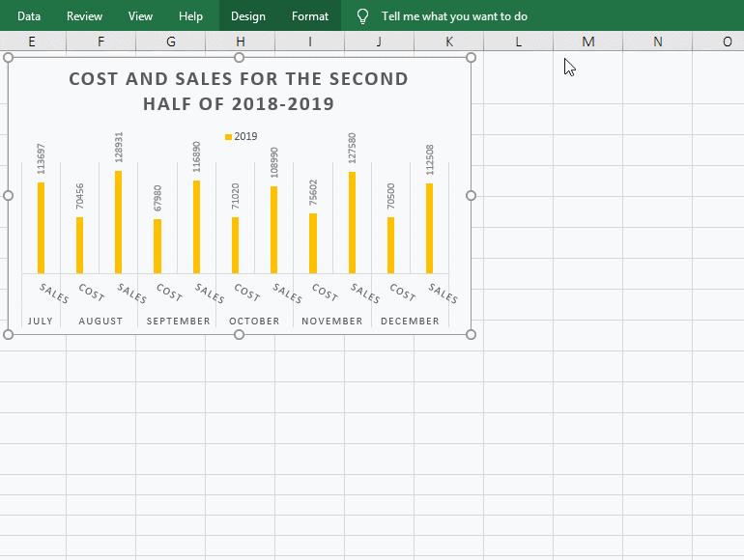This screenshot has height=560, width=744.
Task: Open the chart Format tab
Action: (x=310, y=16)
